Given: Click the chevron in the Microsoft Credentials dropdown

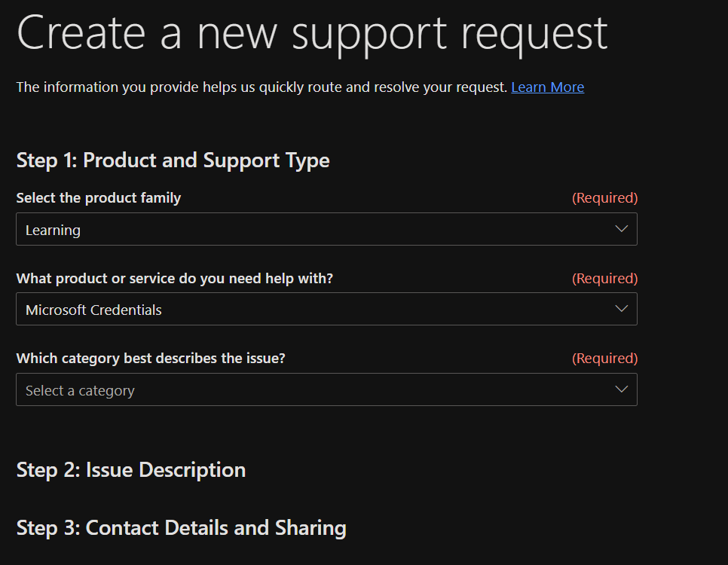Looking at the screenshot, I should tap(621, 309).
